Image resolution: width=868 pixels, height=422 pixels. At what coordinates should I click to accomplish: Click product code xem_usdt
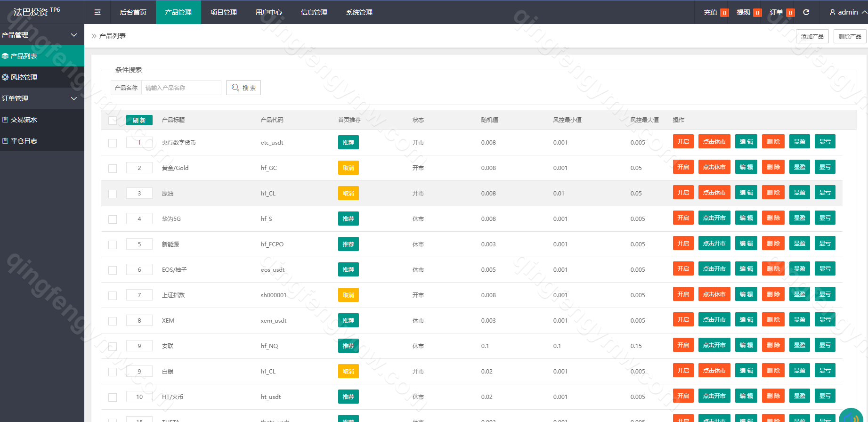[x=274, y=320]
